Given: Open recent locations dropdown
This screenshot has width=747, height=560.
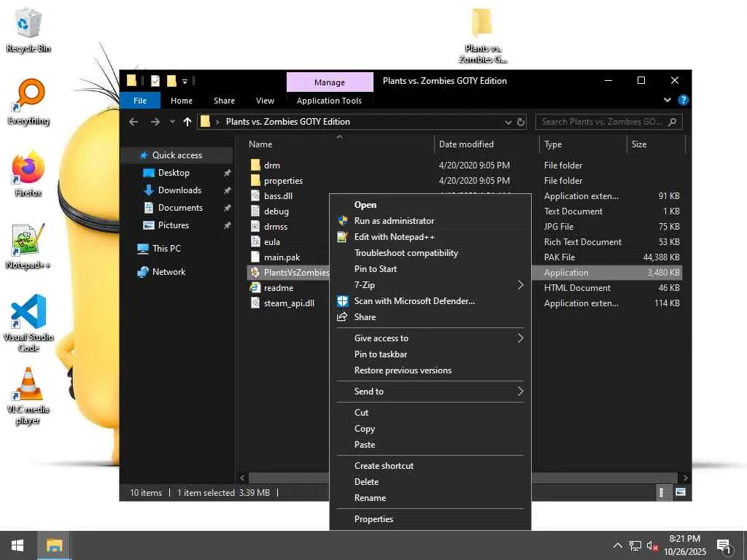Looking at the screenshot, I should coord(172,122).
